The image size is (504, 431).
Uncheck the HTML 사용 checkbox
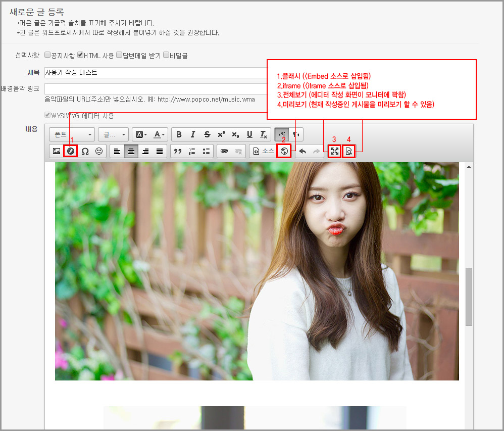point(80,55)
